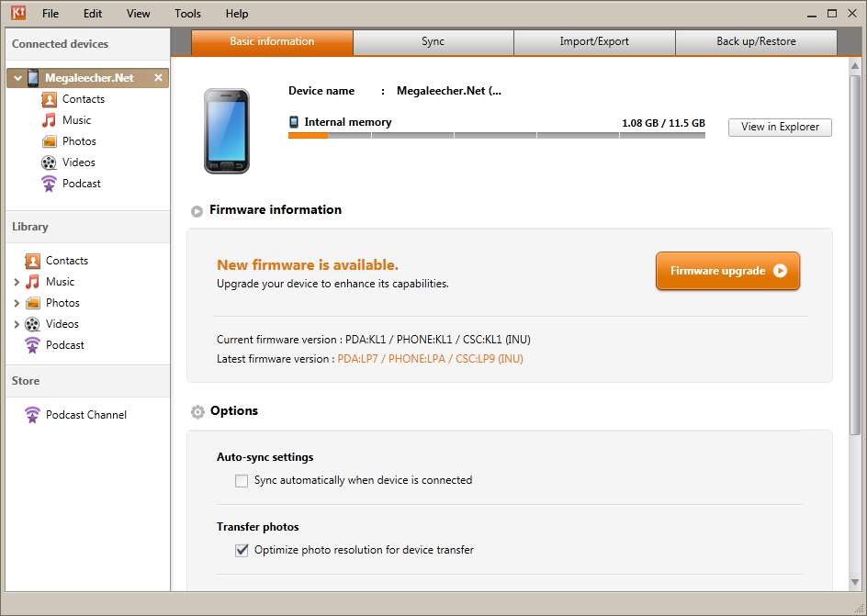Viewport: 867px width, 616px height.
Task: Open device Music under Megaleecher.Net
Action: coord(76,120)
